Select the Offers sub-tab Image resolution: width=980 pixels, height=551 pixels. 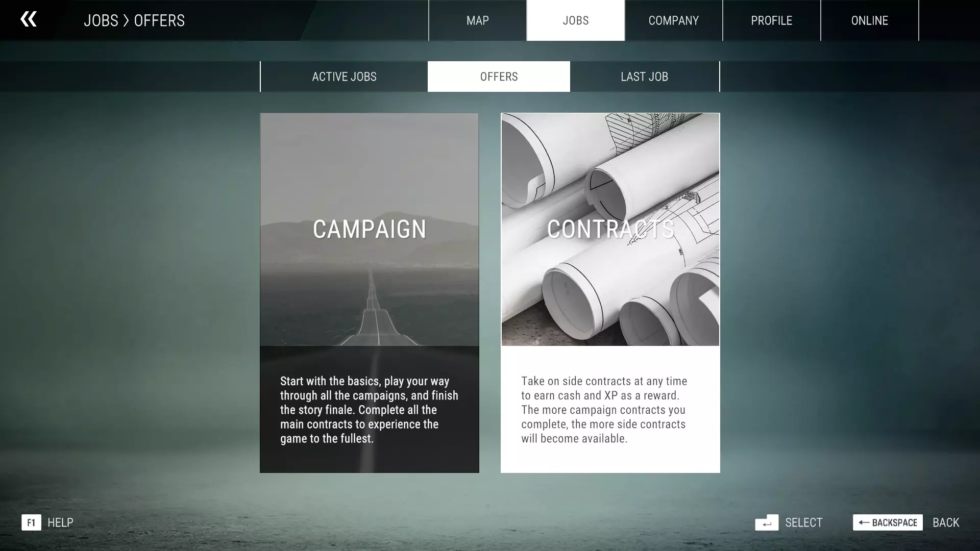point(499,77)
